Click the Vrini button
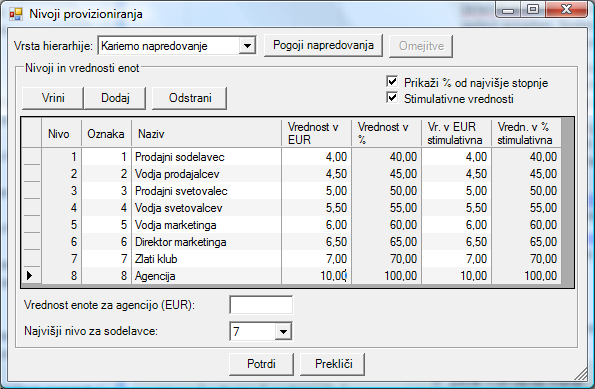 [53, 98]
